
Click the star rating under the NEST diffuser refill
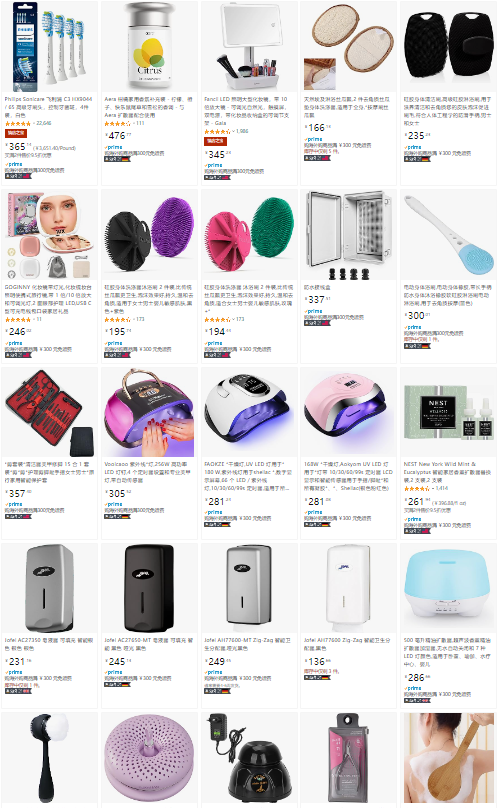point(417,488)
